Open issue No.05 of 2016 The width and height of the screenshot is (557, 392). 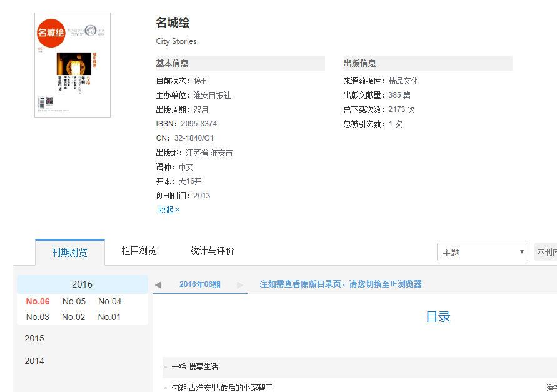click(74, 302)
